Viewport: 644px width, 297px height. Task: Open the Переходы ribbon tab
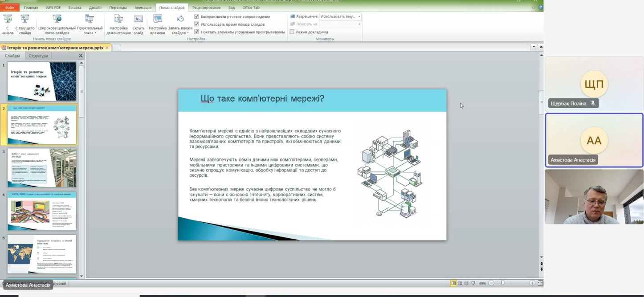pyautogui.click(x=118, y=8)
